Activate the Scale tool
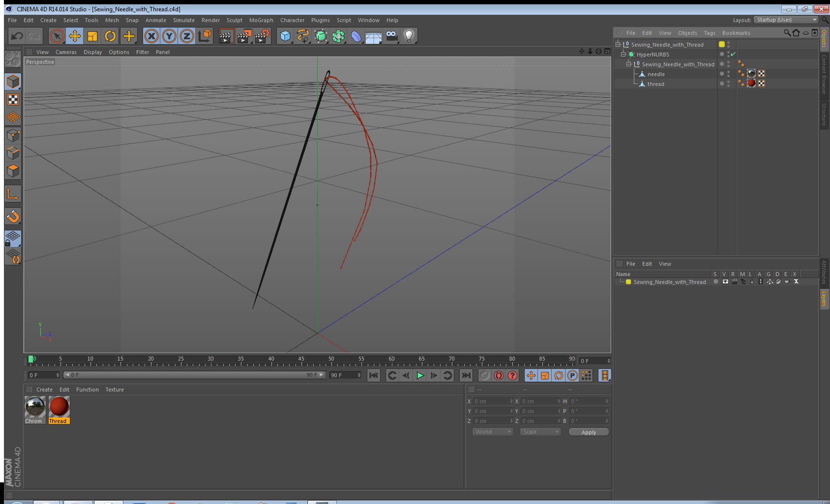 tap(92, 36)
